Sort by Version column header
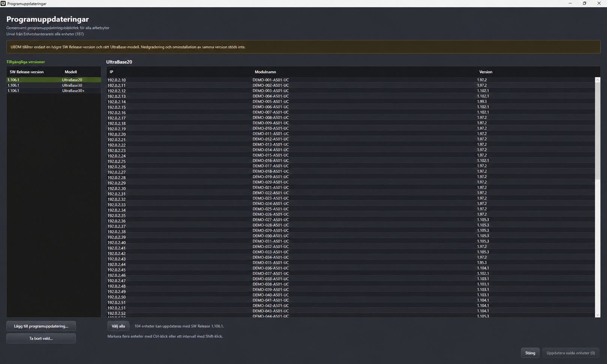Image resolution: width=607 pixels, height=364 pixels. (486, 72)
